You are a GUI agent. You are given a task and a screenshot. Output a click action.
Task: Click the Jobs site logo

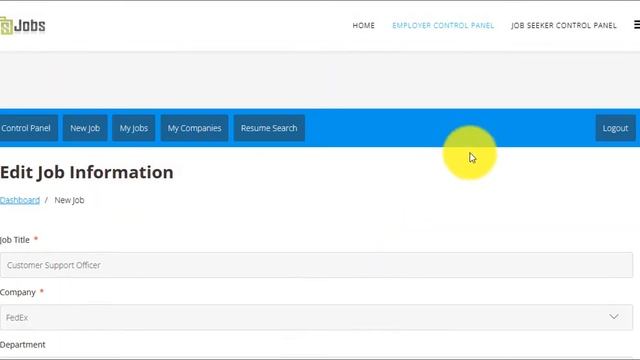23,26
